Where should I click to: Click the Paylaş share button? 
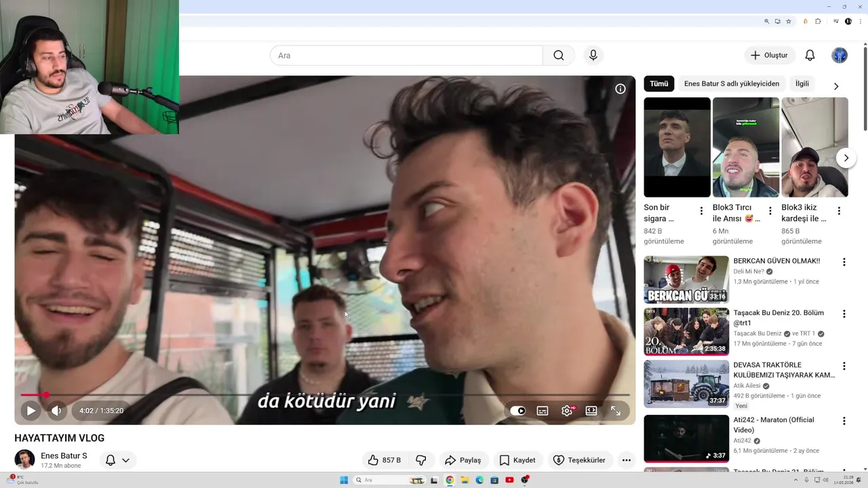pyautogui.click(x=463, y=460)
